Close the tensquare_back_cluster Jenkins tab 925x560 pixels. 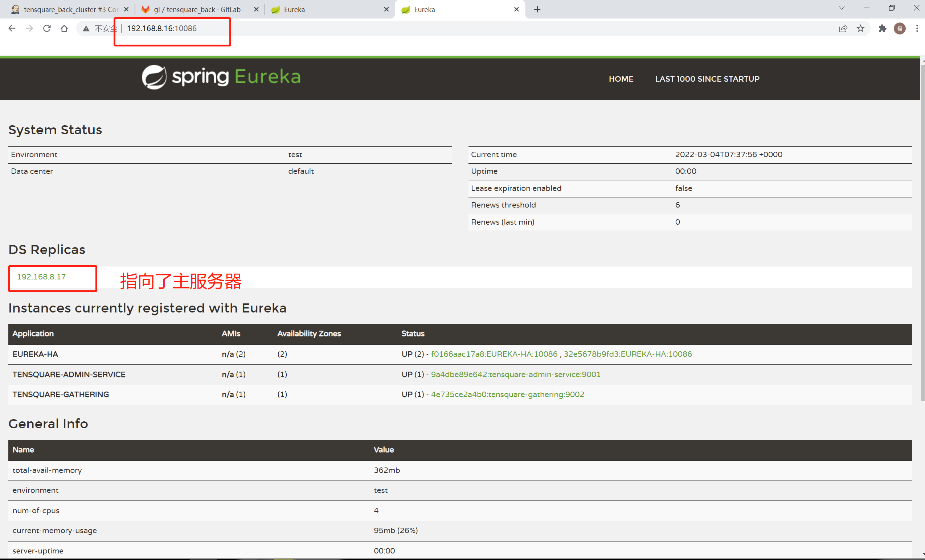pos(126,9)
